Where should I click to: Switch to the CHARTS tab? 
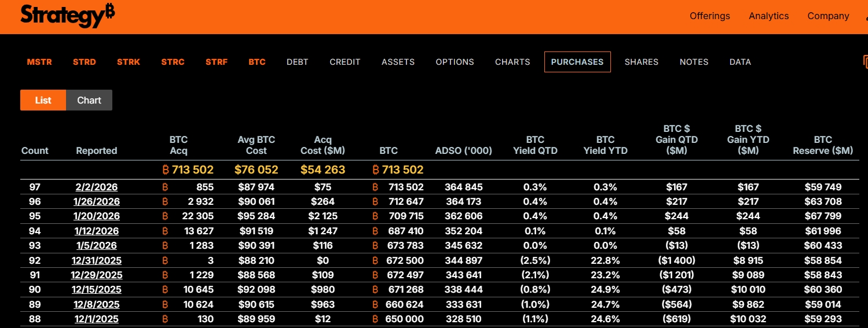pyautogui.click(x=512, y=62)
